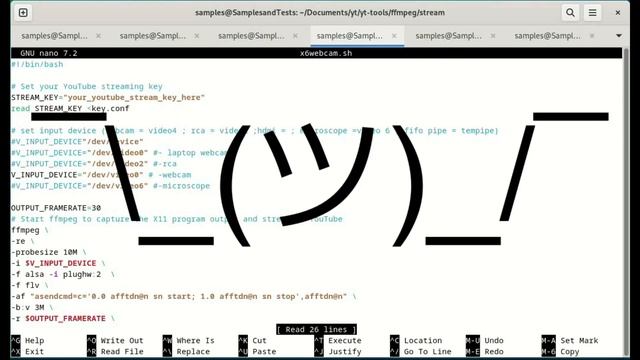Click the '[ Read 26 lines ]' status message
Screen dimensions: 640x360
pos(316,329)
